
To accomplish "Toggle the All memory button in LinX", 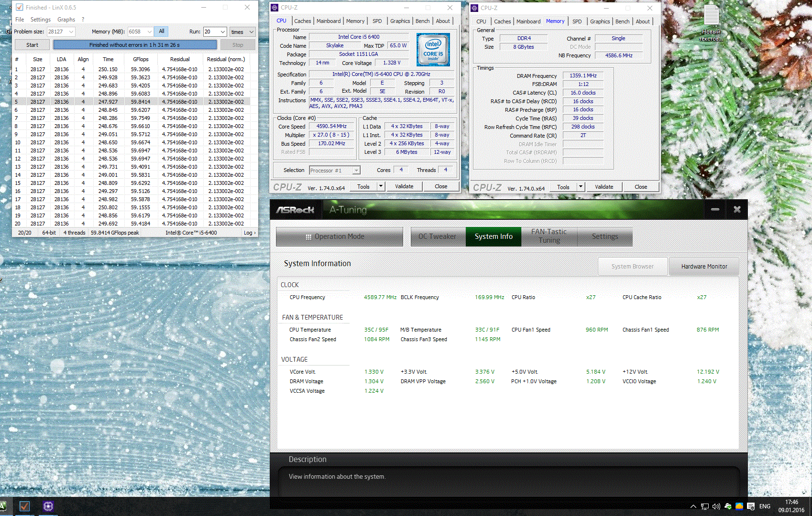I will pyautogui.click(x=162, y=32).
